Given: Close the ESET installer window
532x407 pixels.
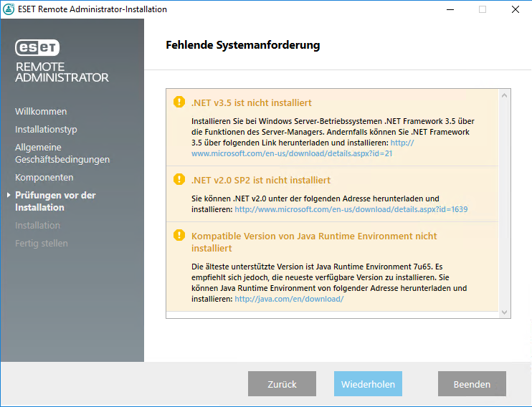Looking at the screenshot, I should [516, 9].
